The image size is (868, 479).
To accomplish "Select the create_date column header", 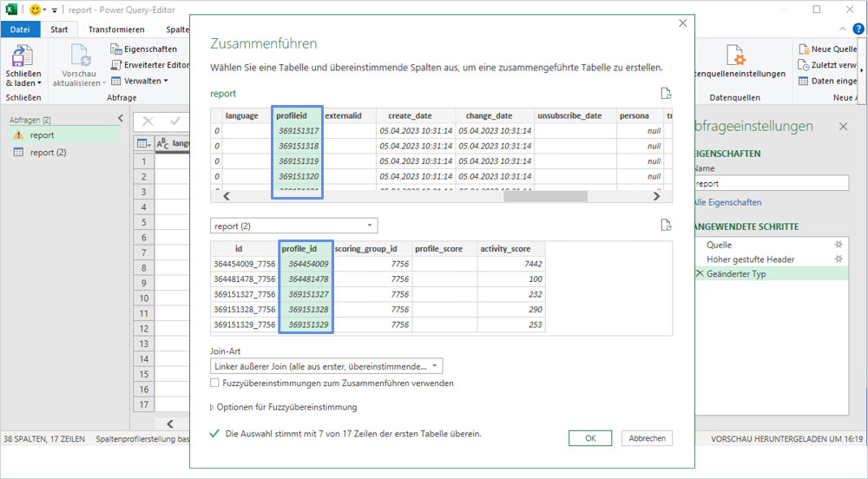I will click(416, 115).
